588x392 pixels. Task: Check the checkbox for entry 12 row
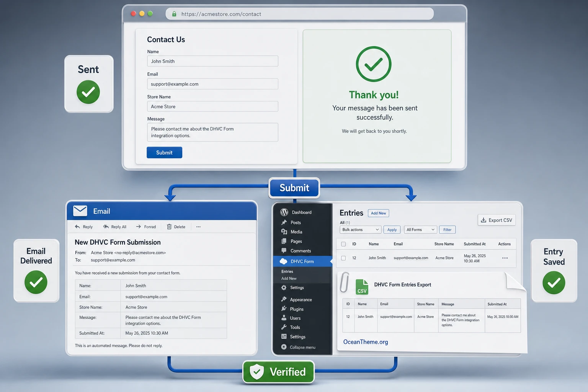click(x=343, y=258)
